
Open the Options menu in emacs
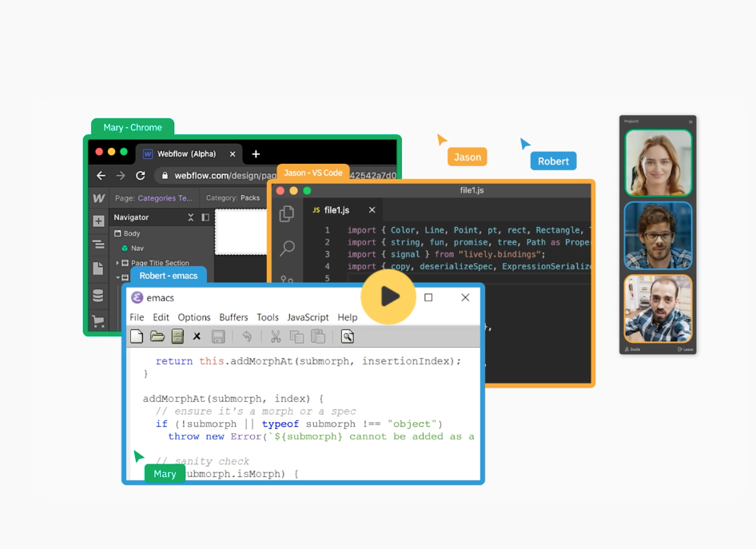pos(194,317)
